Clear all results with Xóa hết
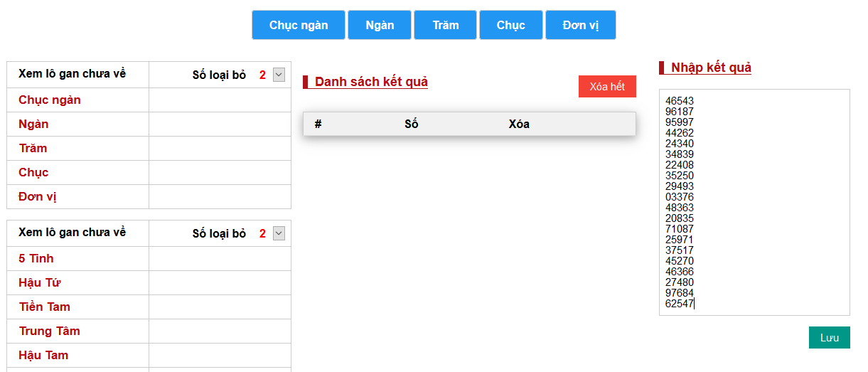868x372 pixels. click(607, 86)
